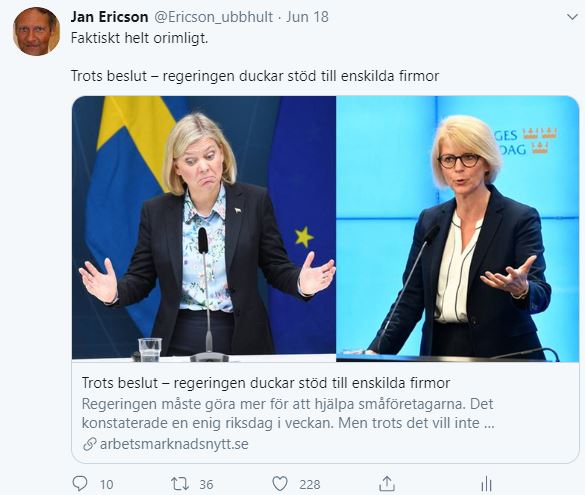Viewport: 585px width, 495px height.
Task: Click the reply count 10
Action: pos(106,485)
